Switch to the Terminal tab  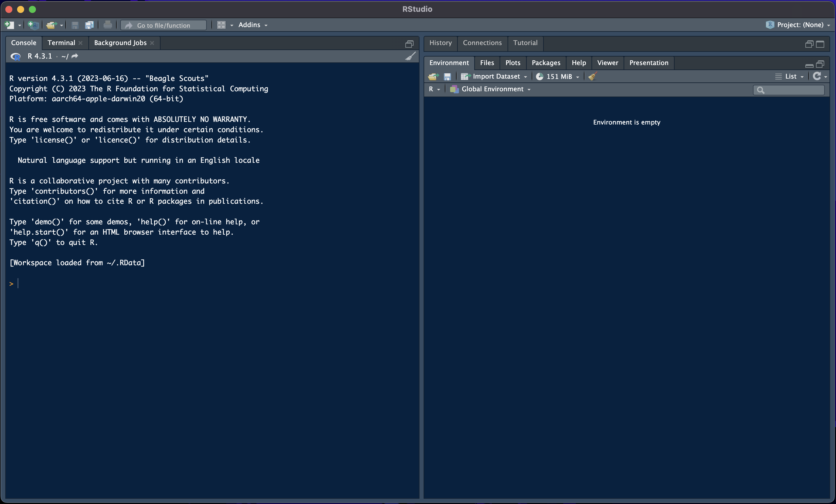click(61, 43)
